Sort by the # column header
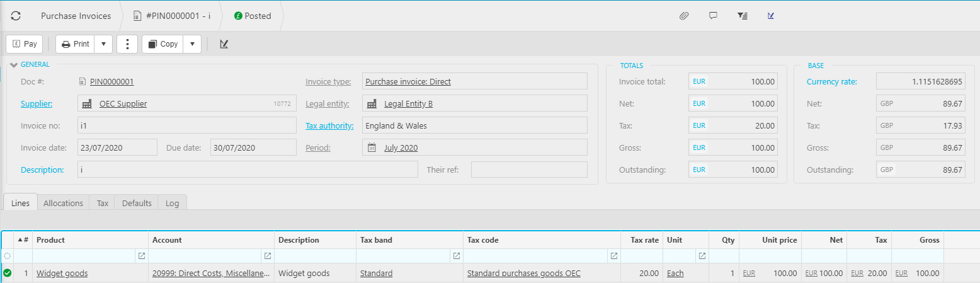Screen dimensions: 980x283 (x=23, y=240)
